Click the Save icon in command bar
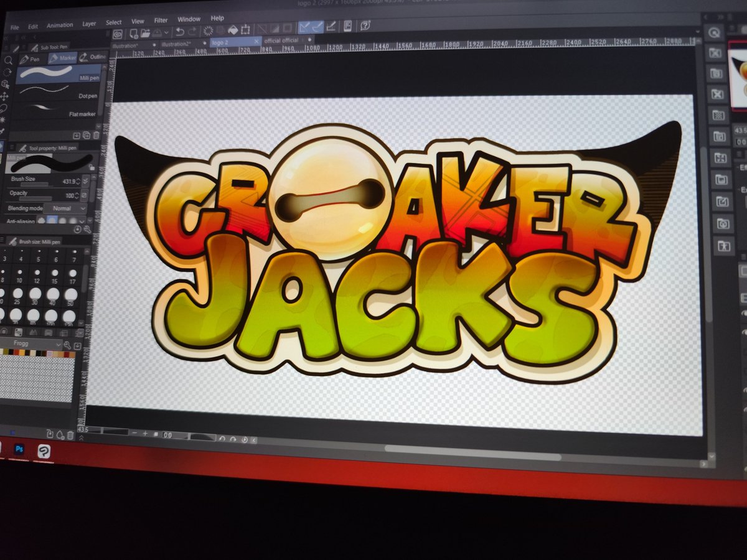747x560 pixels. click(x=157, y=32)
